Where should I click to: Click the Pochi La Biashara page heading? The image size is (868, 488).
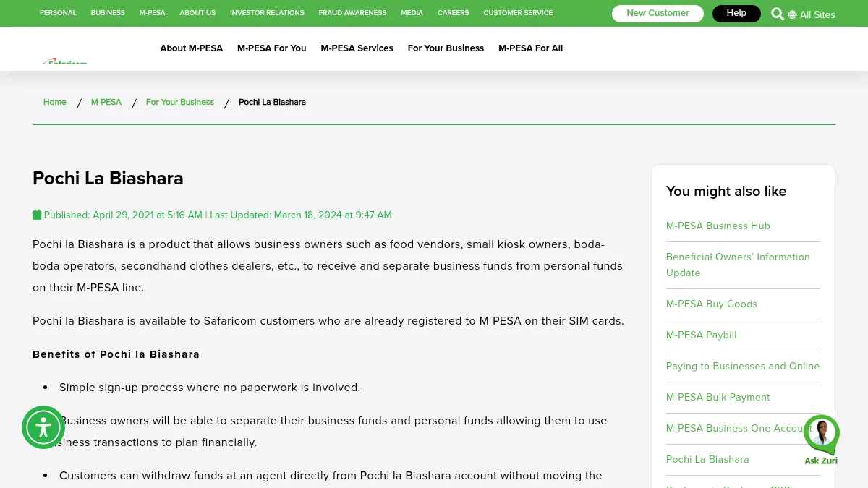pyautogui.click(x=108, y=178)
